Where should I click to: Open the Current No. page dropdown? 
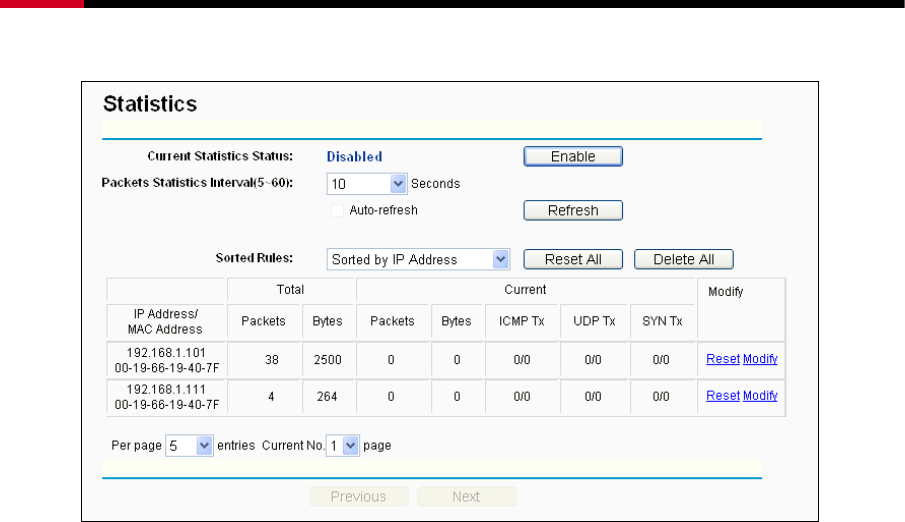pos(342,446)
